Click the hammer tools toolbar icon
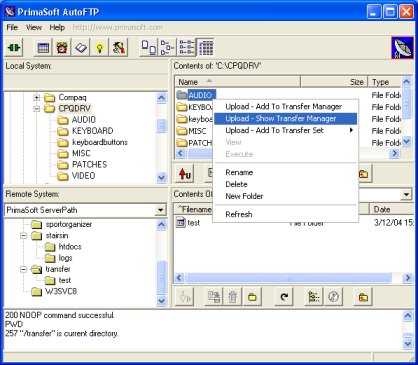Viewport: 418px width, 365px height. click(x=118, y=48)
